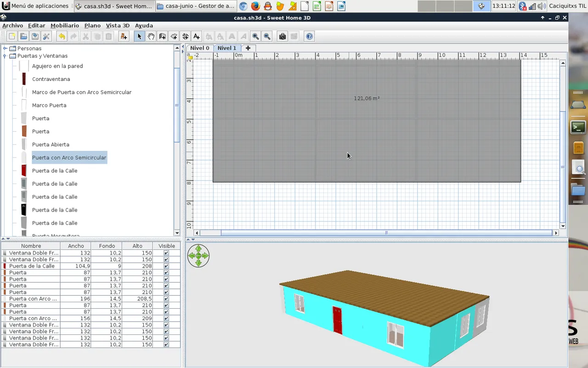Screen dimensions: 588x368
Task: Click the red door in 3D view
Action: point(338,320)
